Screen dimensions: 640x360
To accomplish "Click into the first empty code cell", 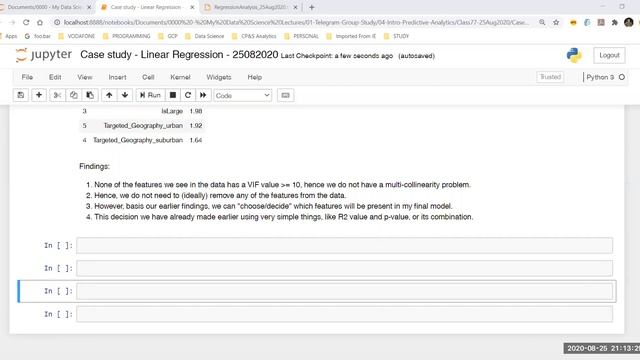I will pyautogui.click(x=344, y=245).
